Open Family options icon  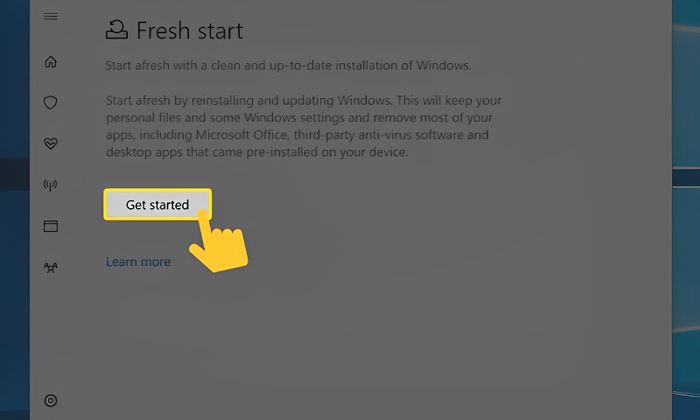click(x=51, y=267)
